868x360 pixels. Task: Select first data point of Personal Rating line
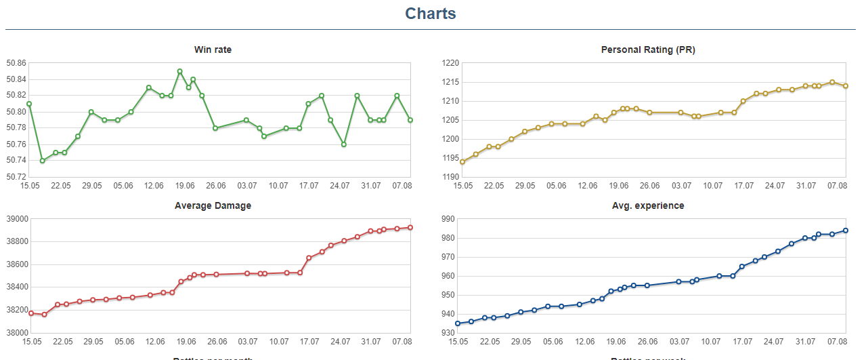click(462, 162)
